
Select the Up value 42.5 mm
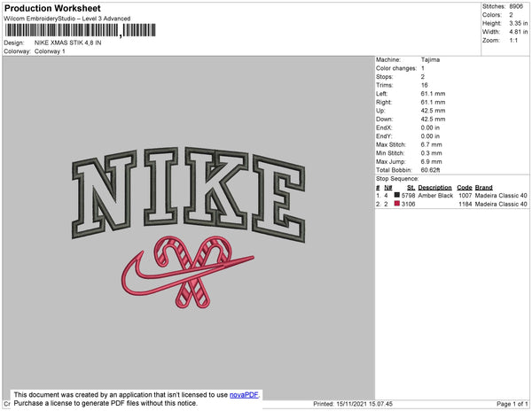[433, 111]
